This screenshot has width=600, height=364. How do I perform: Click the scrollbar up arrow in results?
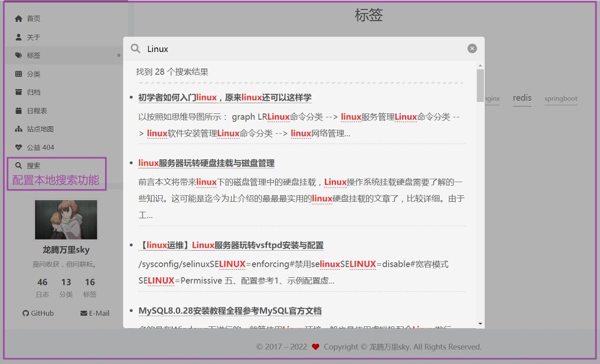coord(480,65)
